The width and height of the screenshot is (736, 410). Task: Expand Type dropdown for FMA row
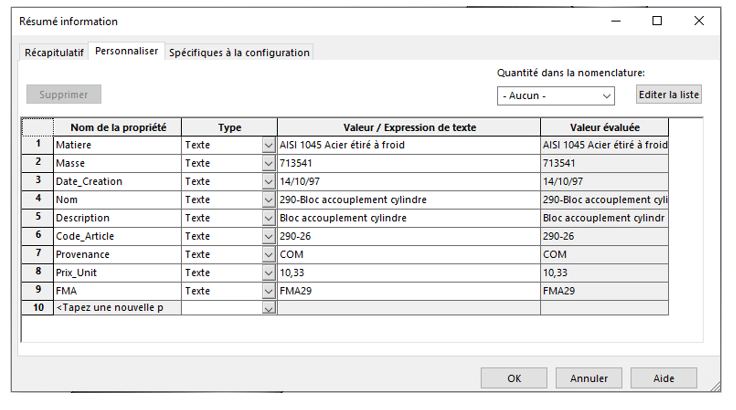(268, 291)
